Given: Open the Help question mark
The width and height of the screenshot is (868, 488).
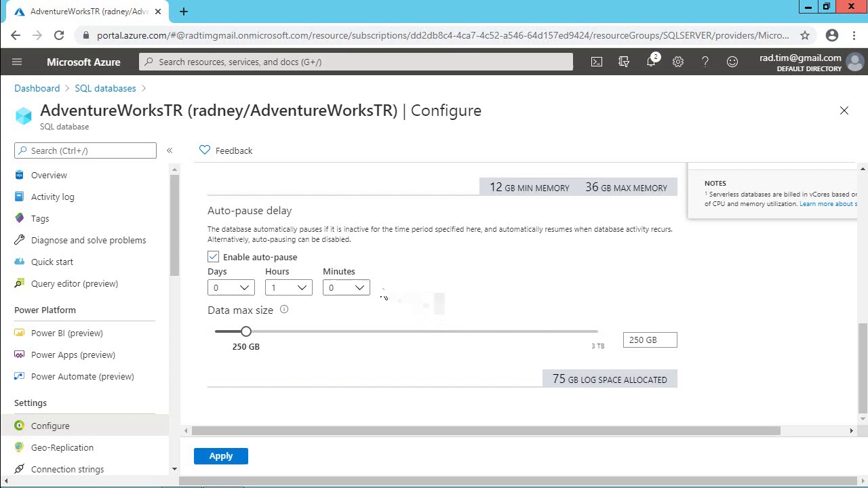Looking at the screenshot, I should point(705,62).
